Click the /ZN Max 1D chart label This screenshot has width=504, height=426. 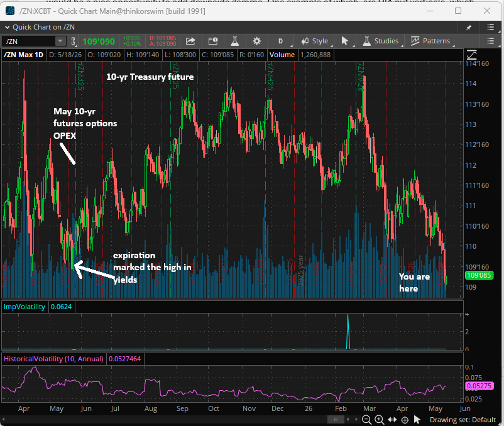coord(23,55)
